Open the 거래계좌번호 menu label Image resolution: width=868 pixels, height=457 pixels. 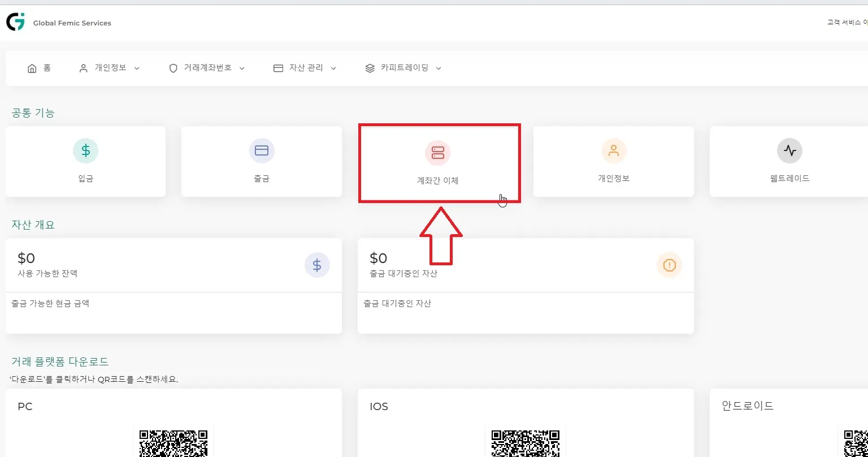tap(208, 68)
